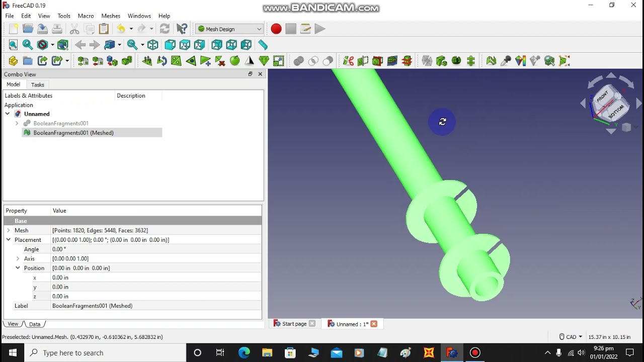Click the Import mesh icon
The width and height of the screenshot is (644, 362).
click(x=83, y=61)
